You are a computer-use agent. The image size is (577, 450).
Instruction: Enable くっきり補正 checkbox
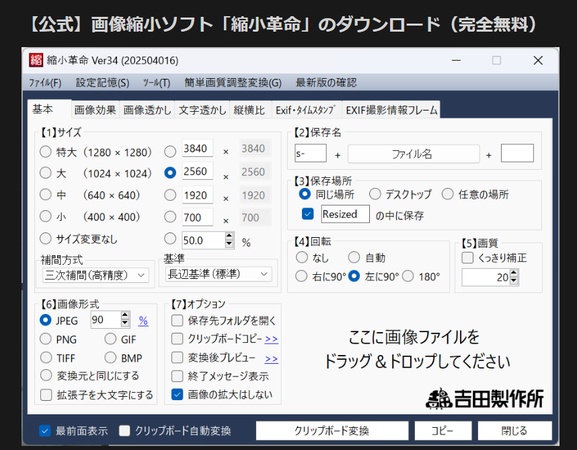click(467, 258)
